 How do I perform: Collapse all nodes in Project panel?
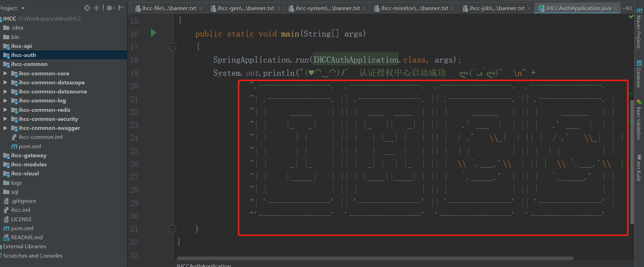pos(96,8)
